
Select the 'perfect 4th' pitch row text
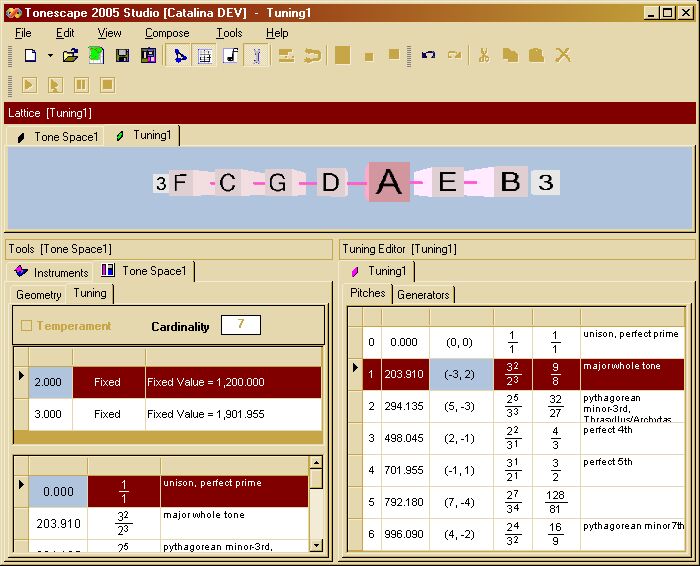pyautogui.click(x=608, y=430)
